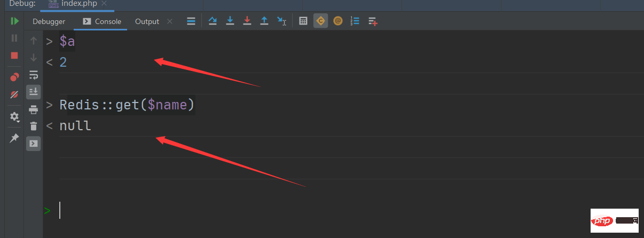This screenshot has height=238, width=644.
Task: Open the View Breakpoints dialog
Action: coord(14,77)
